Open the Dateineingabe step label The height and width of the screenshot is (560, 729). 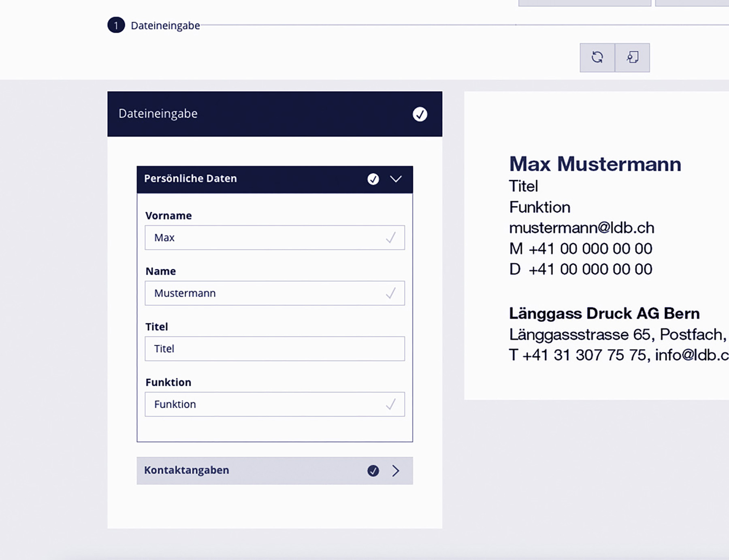[x=165, y=26]
